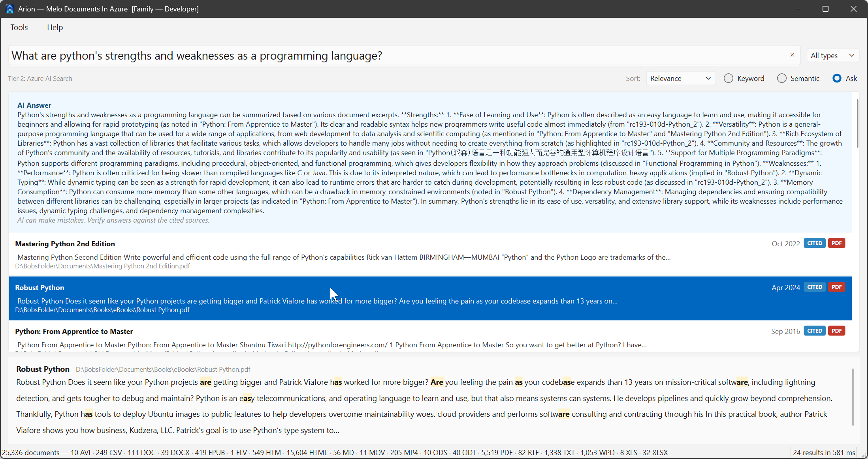Click the 25,336 documents status text

click(31, 452)
